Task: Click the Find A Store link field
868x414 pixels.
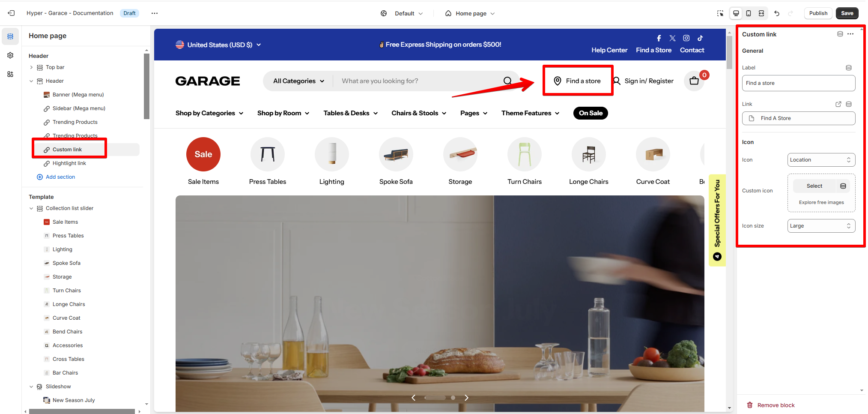Action: pyautogui.click(x=799, y=118)
